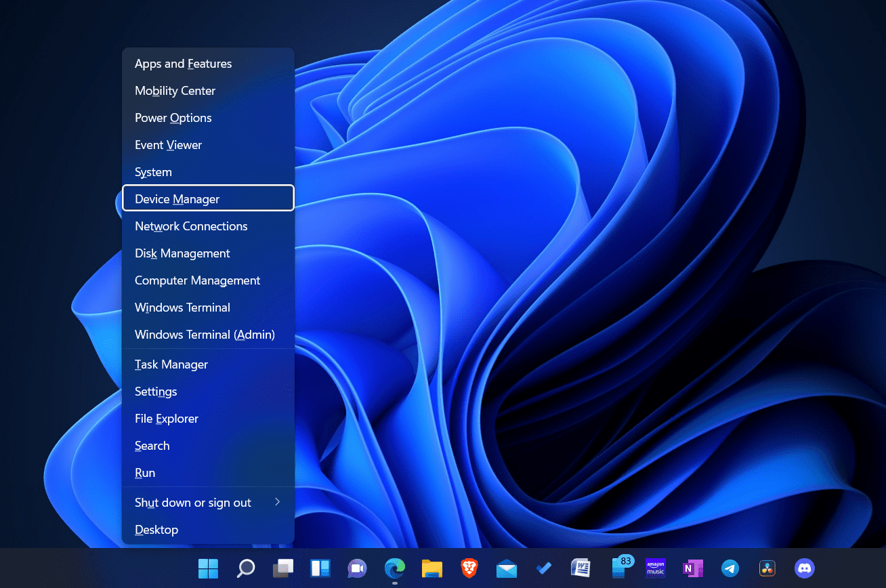Click Desktop at the menu bottom

[x=156, y=530]
